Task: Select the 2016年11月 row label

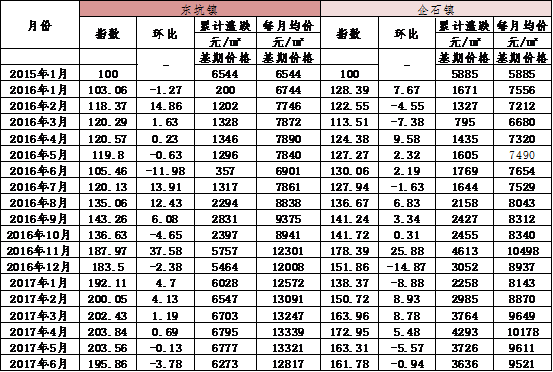Action: (39, 251)
